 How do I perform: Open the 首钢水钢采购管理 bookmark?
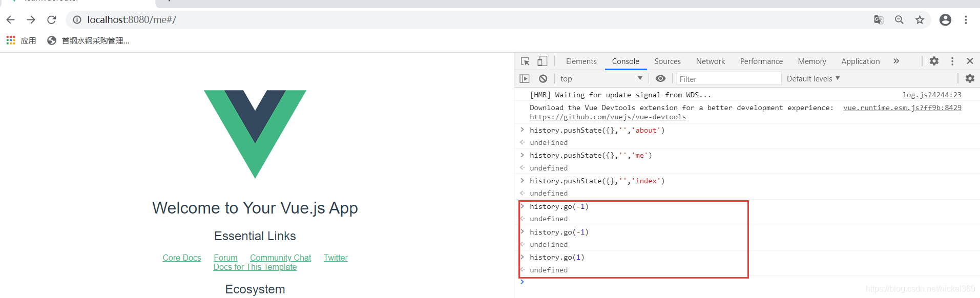tap(88, 40)
